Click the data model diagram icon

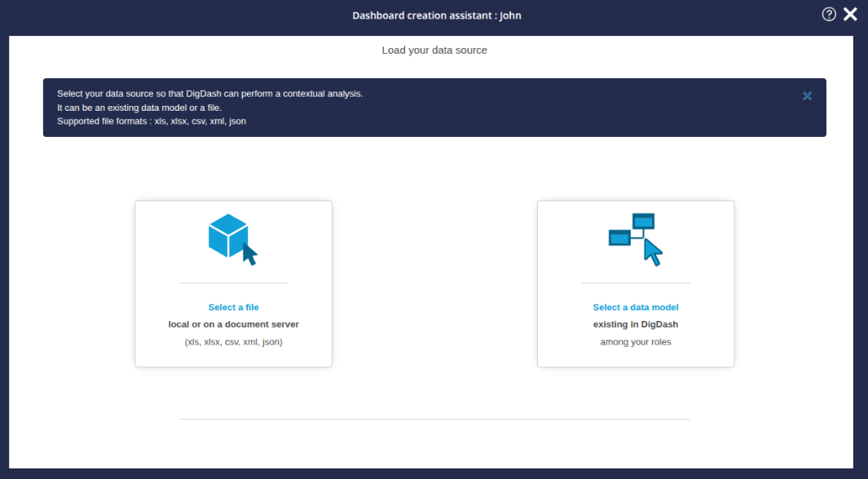click(636, 238)
